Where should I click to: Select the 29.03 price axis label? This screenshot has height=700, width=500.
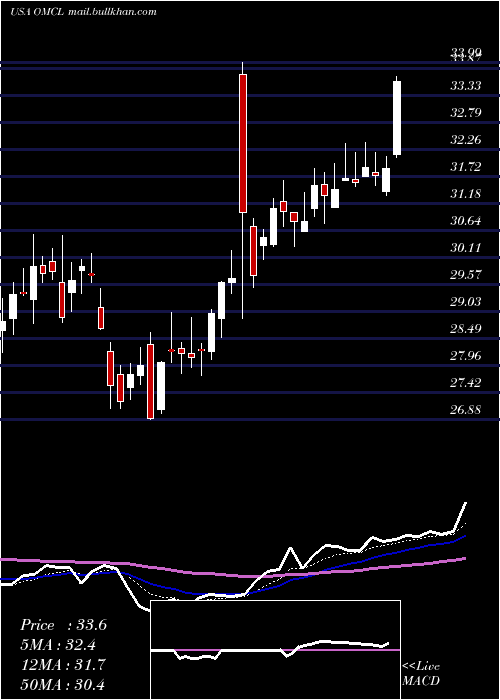coord(466,302)
